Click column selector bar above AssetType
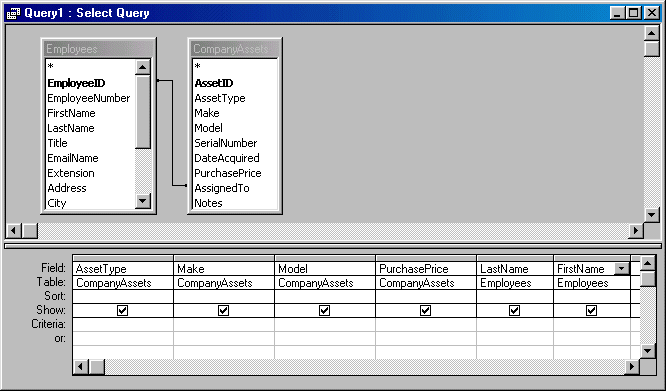Screen dimensions: 666x391 pyautogui.click(x=123, y=258)
